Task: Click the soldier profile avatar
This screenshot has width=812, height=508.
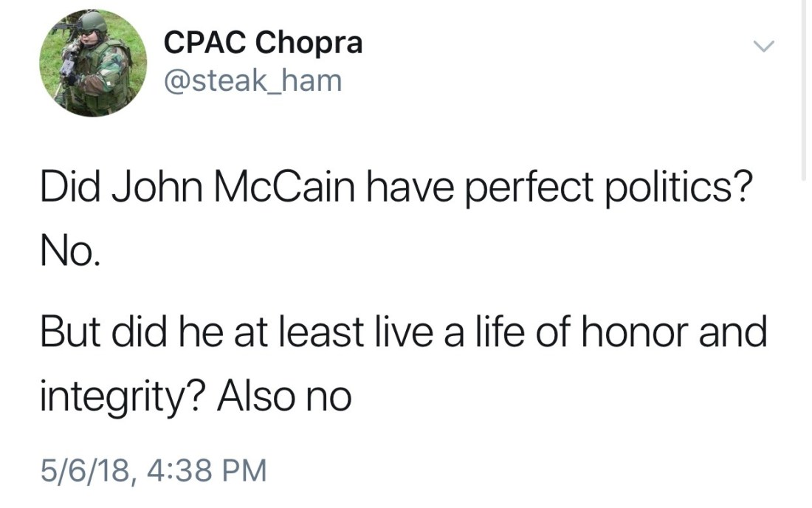Action: [x=94, y=63]
